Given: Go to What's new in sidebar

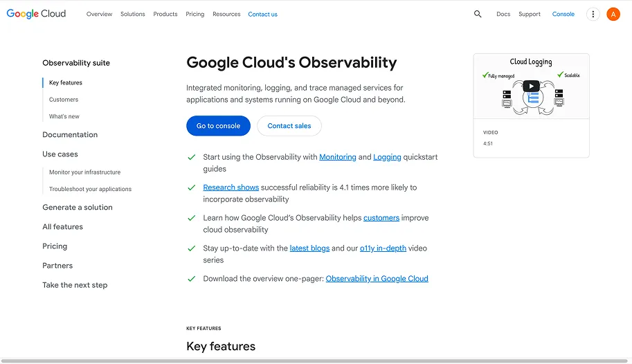Looking at the screenshot, I should pyautogui.click(x=64, y=116).
